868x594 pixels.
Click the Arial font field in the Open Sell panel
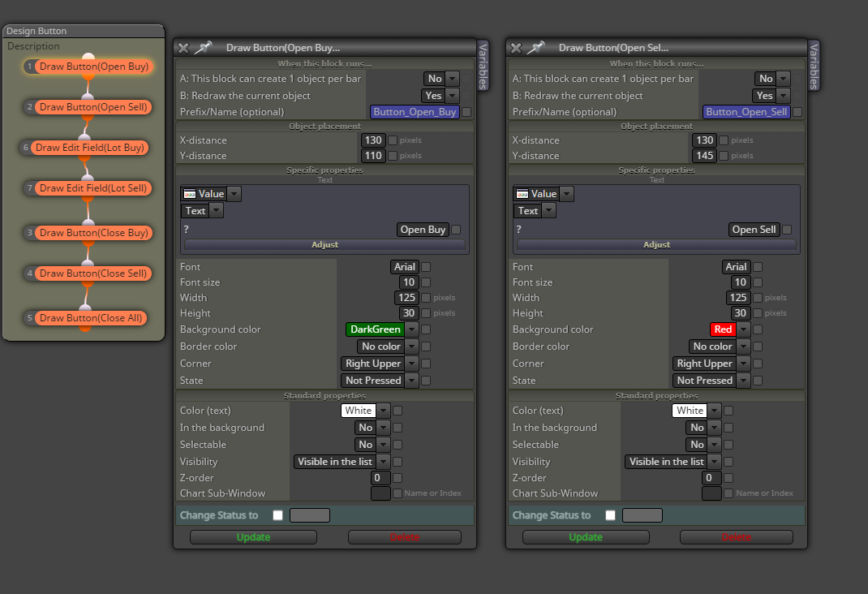tap(737, 267)
